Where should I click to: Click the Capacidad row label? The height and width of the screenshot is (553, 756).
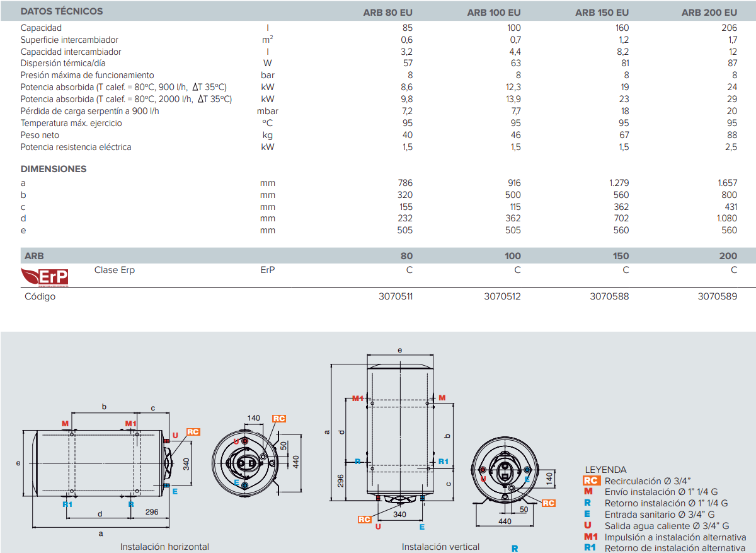pyautogui.click(x=41, y=28)
